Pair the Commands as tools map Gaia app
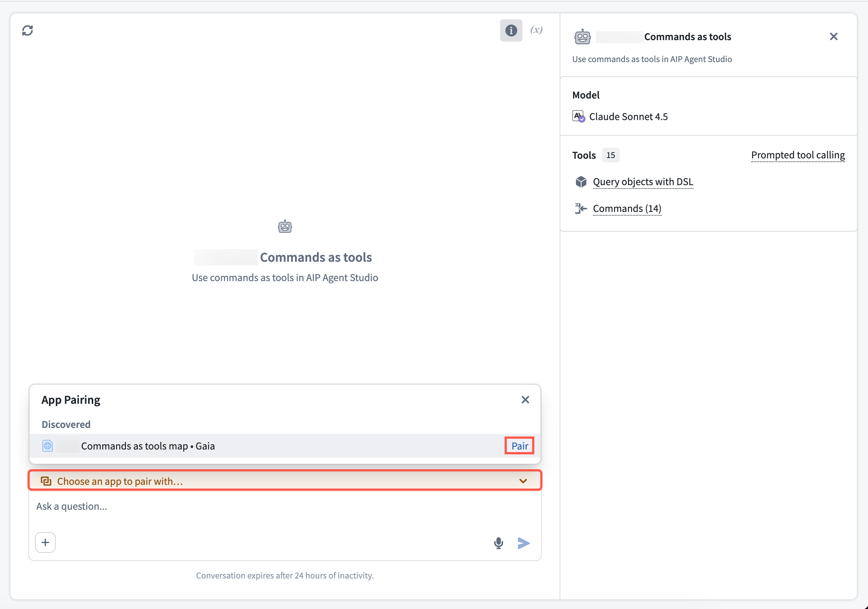868x609 pixels. tap(519, 445)
